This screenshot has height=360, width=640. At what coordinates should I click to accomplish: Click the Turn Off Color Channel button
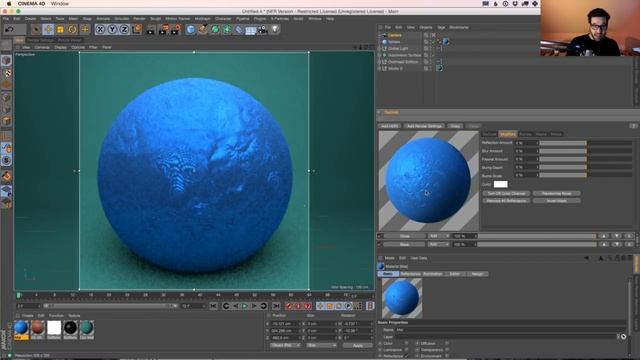pos(507,193)
